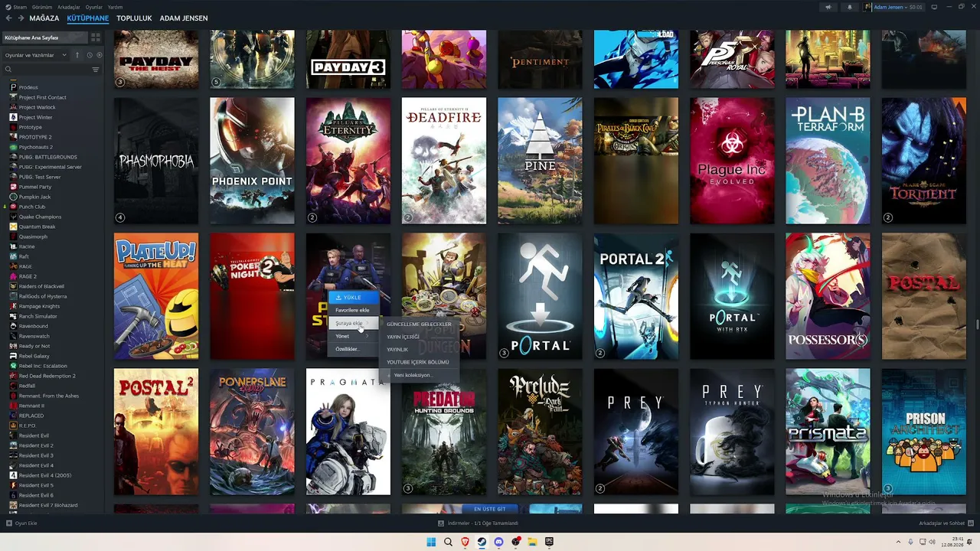980x551 pixels.
Task: Open advanced filter options icon in sidebar
Action: point(96,70)
